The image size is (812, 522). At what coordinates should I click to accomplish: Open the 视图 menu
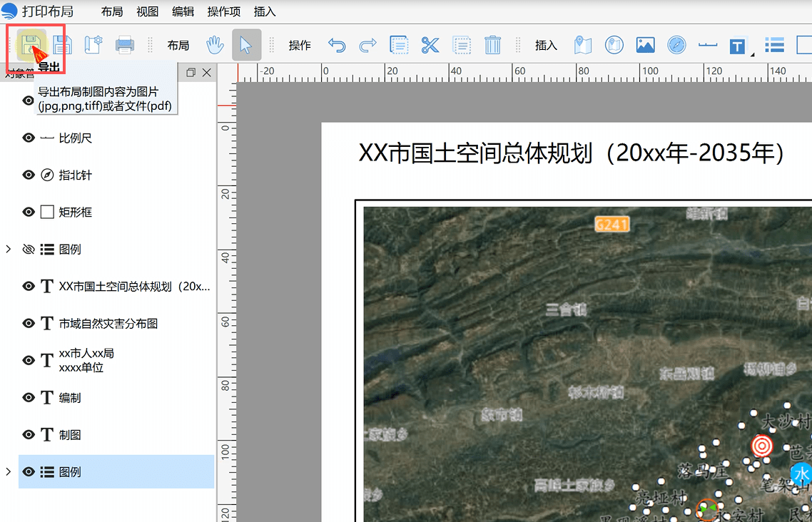(x=148, y=11)
